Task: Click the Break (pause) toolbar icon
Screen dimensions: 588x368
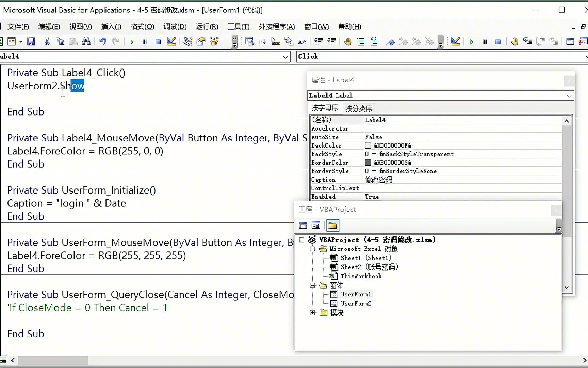Action: (x=145, y=42)
